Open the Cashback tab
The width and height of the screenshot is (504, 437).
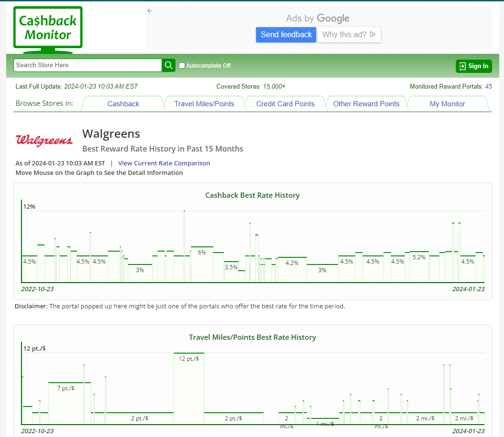tap(123, 104)
